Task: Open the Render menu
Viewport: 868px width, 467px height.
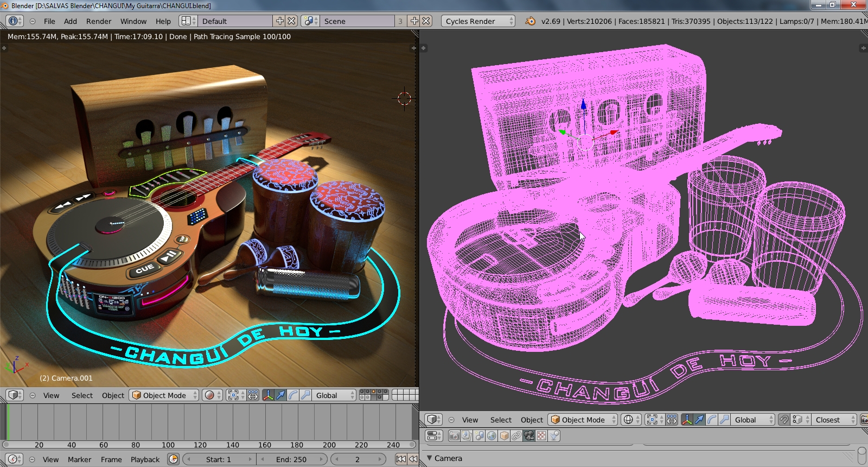Action: click(x=98, y=21)
